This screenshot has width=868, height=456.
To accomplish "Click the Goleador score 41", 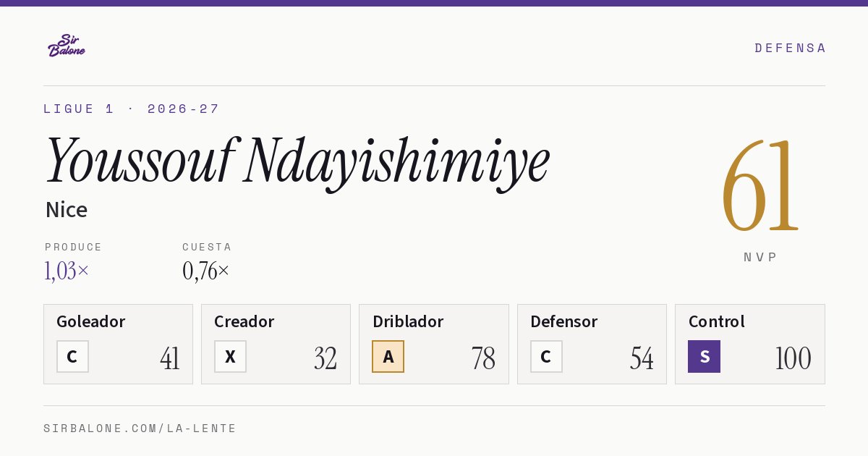I will pos(170,358).
